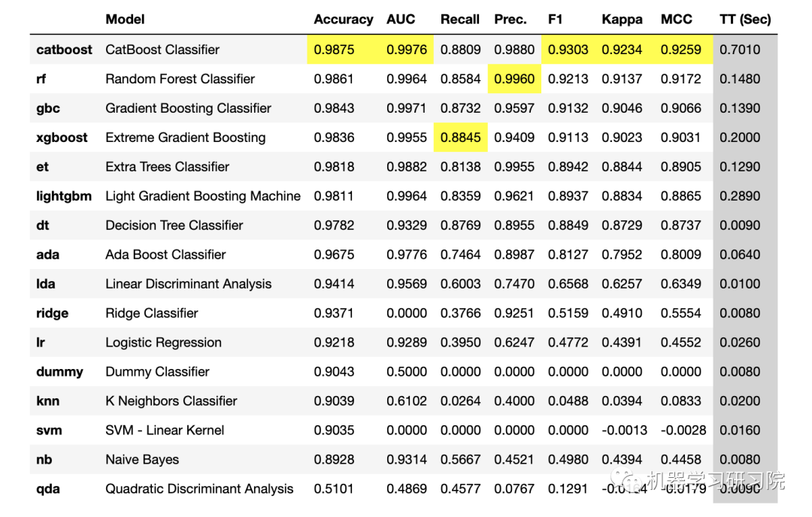The height and width of the screenshot is (517, 812).
Task: Select the svm row index
Action: (x=49, y=430)
